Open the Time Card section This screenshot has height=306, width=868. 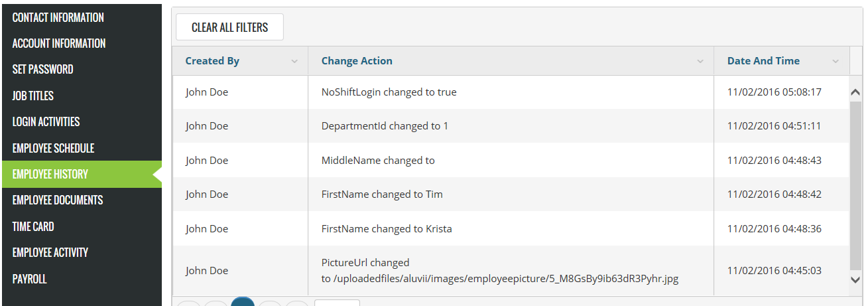[x=33, y=226]
